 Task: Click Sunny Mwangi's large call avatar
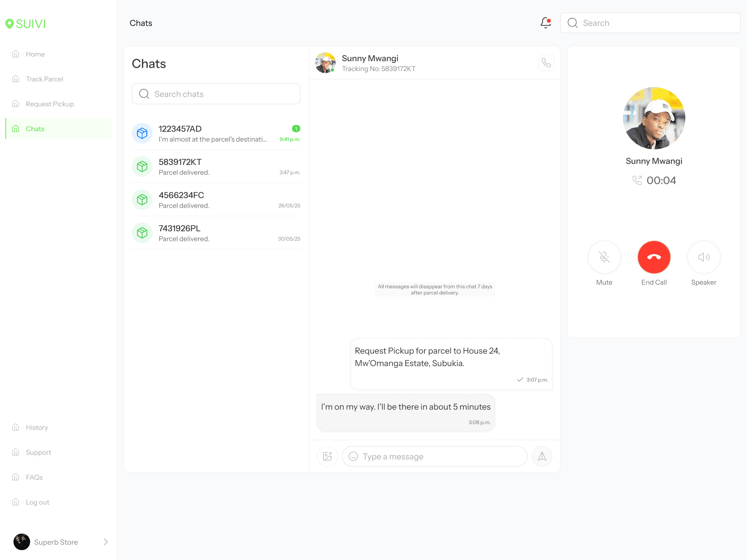(654, 118)
